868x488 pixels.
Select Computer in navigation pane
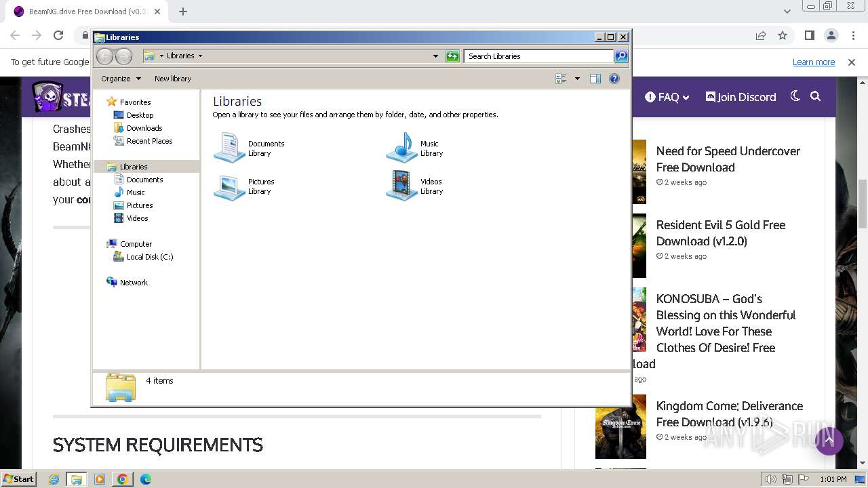click(x=136, y=244)
